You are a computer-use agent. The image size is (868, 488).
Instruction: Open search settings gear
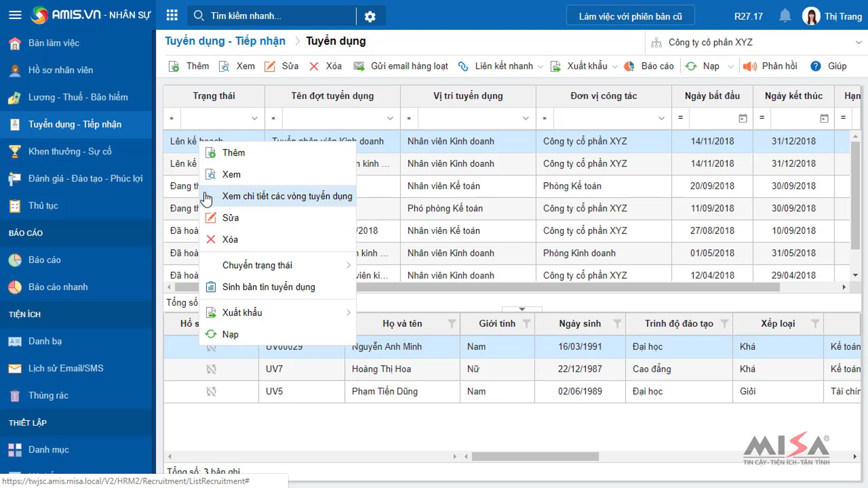pos(370,16)
